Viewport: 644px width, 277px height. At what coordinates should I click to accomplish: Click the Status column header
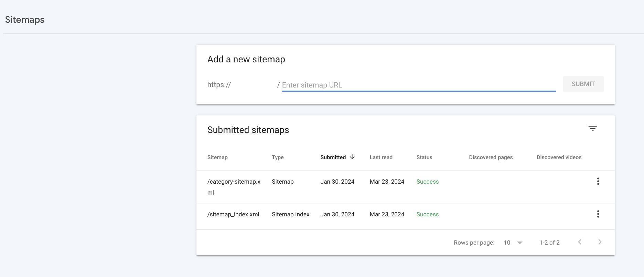point(424,157)
